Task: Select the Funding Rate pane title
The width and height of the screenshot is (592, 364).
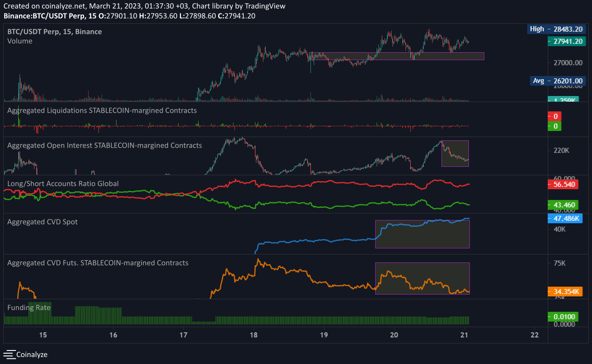Action: [29, 308]
